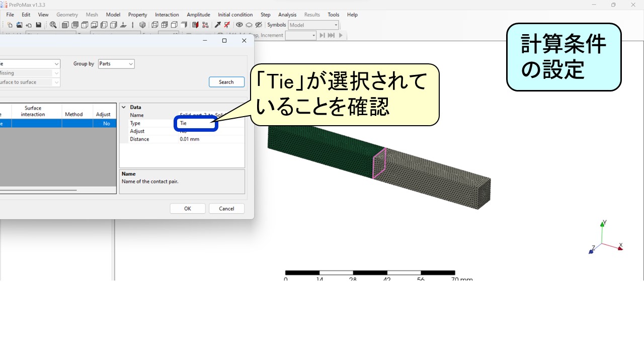Open the Amplitude menu
Screen dimensions: 644x362
pyautogui.click(x=198, y=15)
